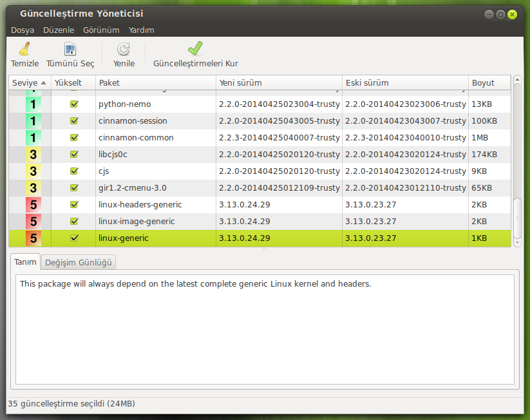Select the gir1.2-cmenu-3.0 package name
Screen dimensions: 530x420
click(132, 187)
